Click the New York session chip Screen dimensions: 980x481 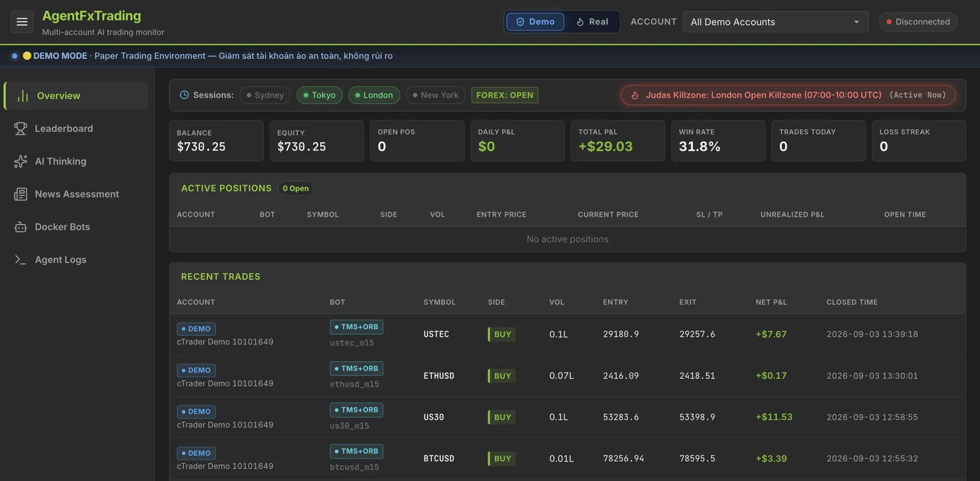coord(436,95)
